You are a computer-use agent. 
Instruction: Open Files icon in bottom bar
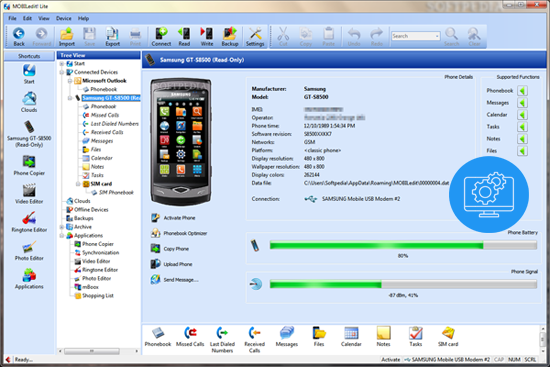[x=319, y=337]
